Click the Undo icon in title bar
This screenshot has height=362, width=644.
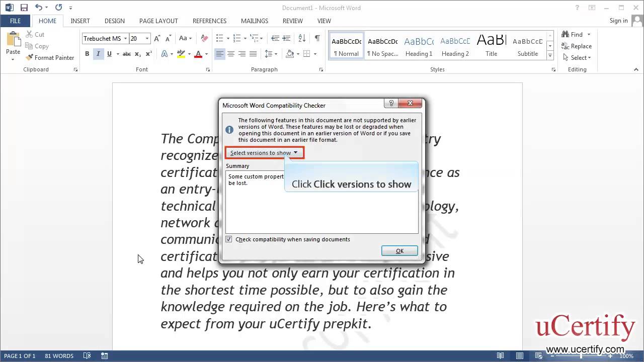click(39, 8)
